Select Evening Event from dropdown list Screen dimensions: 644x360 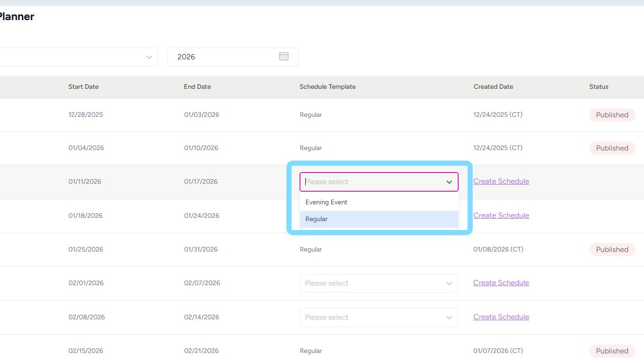point(326,202)
